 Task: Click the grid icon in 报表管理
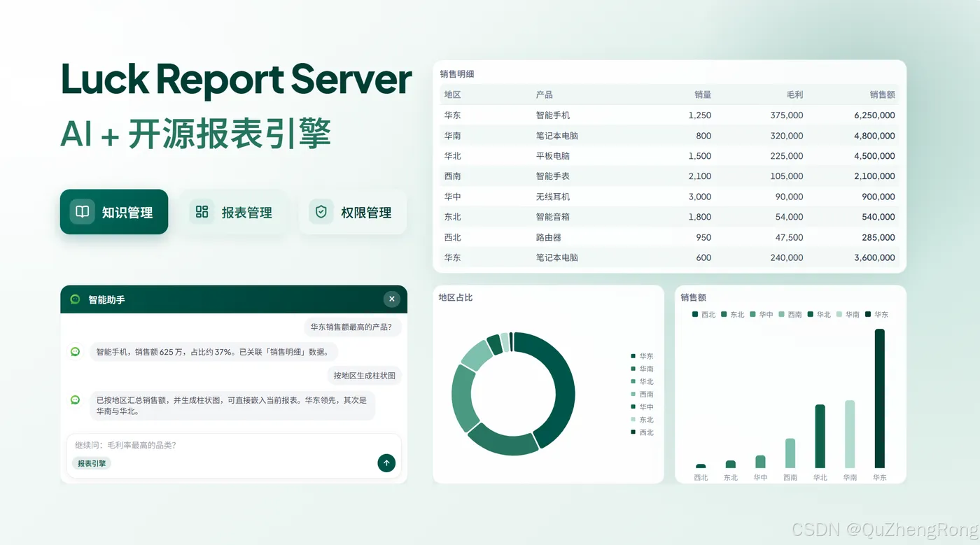(202, 211)
